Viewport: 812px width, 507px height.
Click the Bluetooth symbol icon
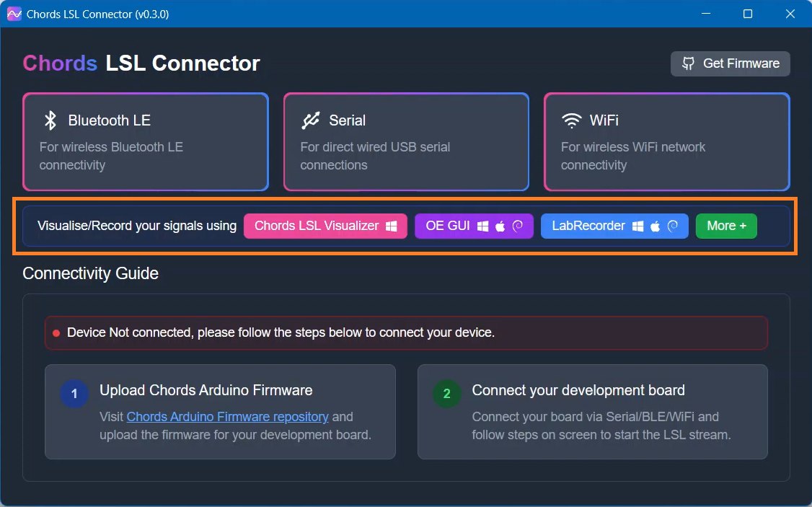tap(50, 120)
